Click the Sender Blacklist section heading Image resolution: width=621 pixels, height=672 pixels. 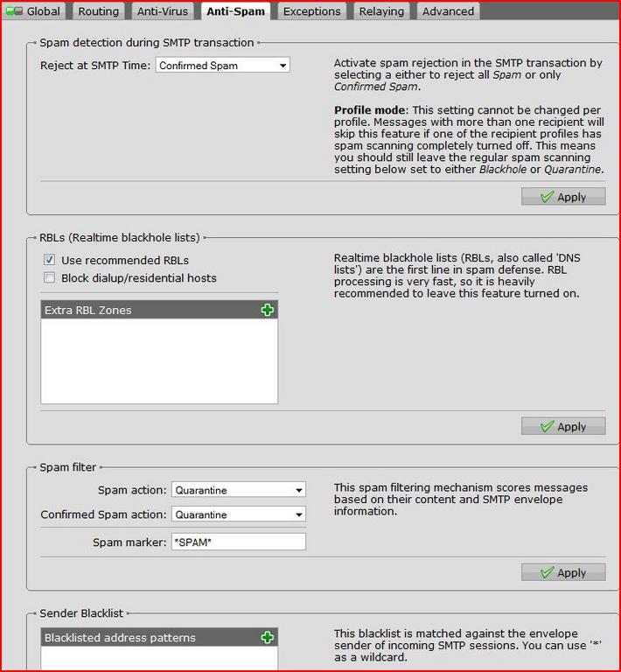click(81, 613)
